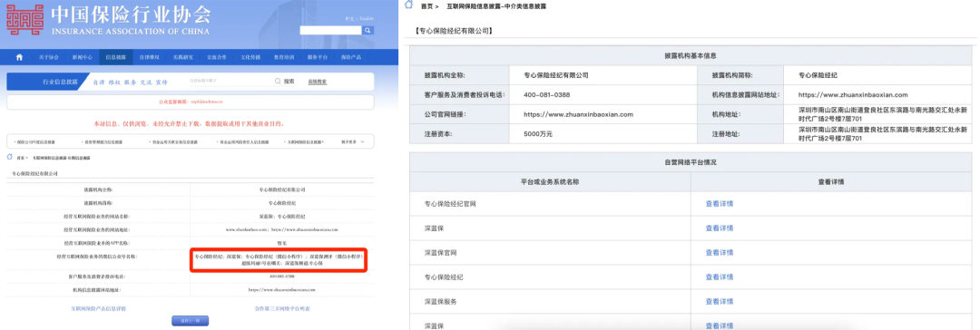Click the 暂无 APP name value on left page
Image resolution: width=980 pixels, height=330 pixels.
(282, 242)
